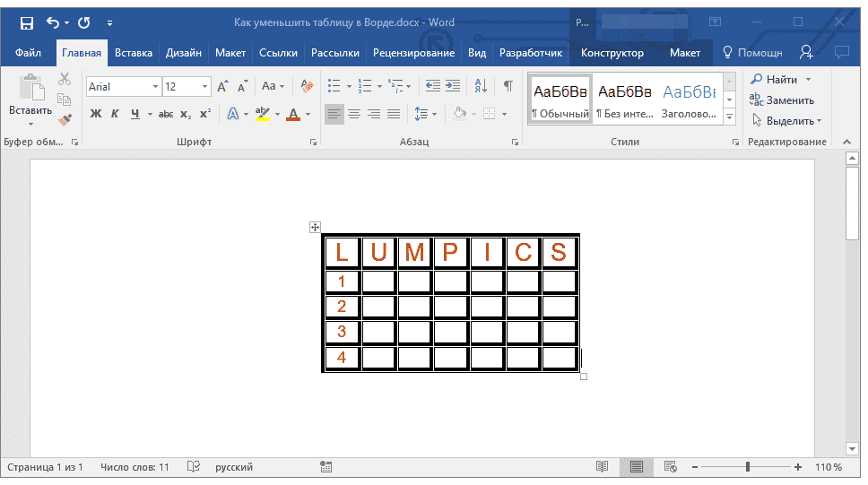Open the font size 12 dropdown
This screenshot has height=485, width=868.
(x=204, y=86)
